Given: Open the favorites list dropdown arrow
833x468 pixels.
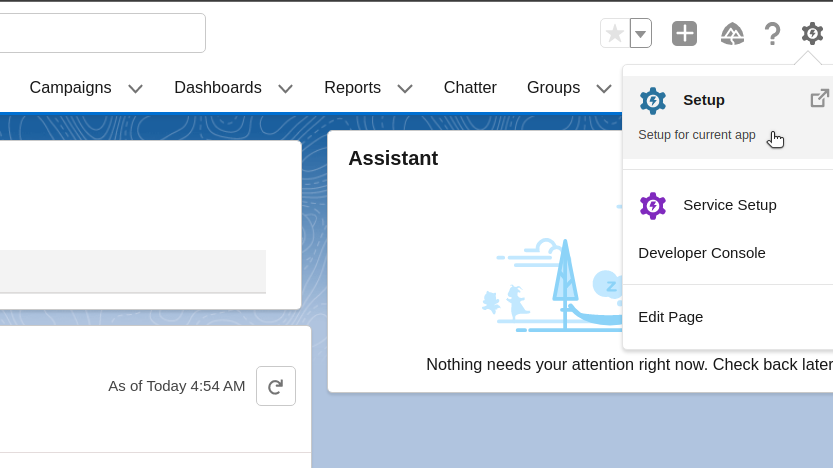Looking at the screenshot, I should point(641,34).
